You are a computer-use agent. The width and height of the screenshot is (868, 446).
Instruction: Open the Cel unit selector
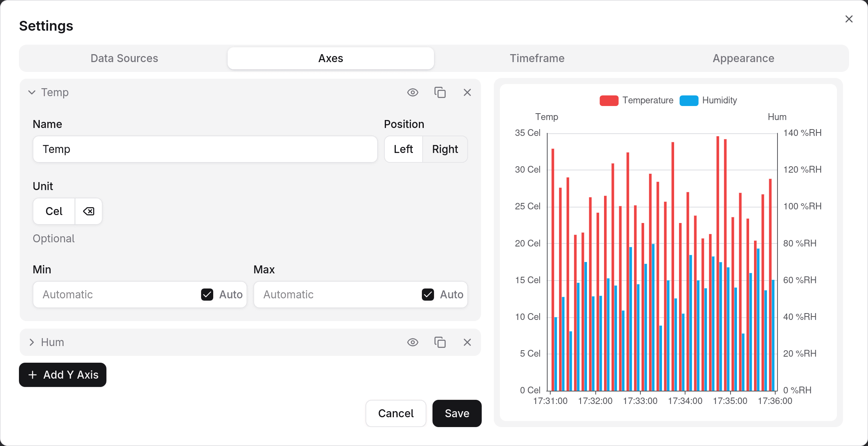[x=54, y=211]
